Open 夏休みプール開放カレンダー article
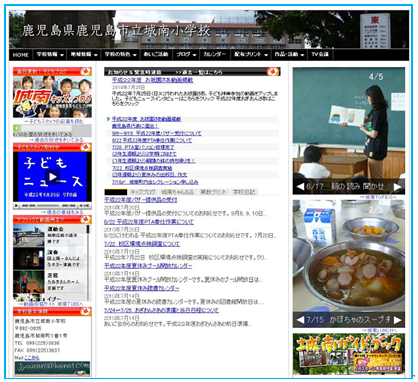 tap(148, 266)
